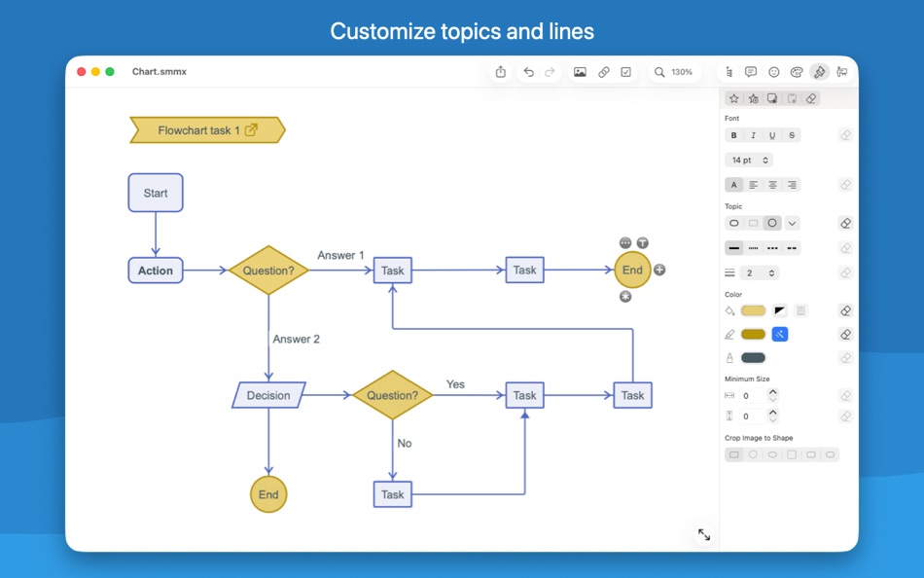Insert a task checkbox from the toolbar
This screenshot has height=578, width=924.
pos(625,71)
